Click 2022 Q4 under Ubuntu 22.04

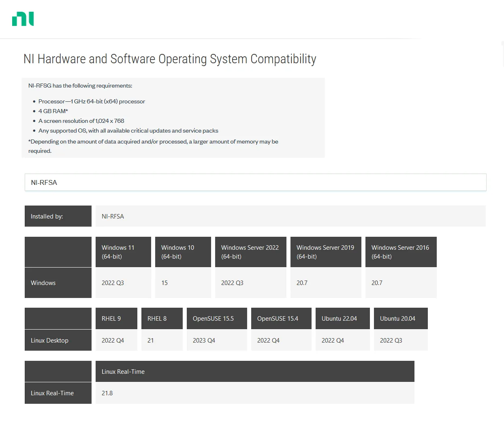(x=343, y=340)
